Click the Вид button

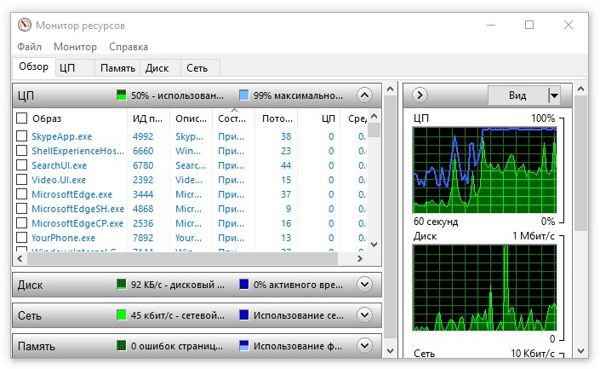(518, 95)
